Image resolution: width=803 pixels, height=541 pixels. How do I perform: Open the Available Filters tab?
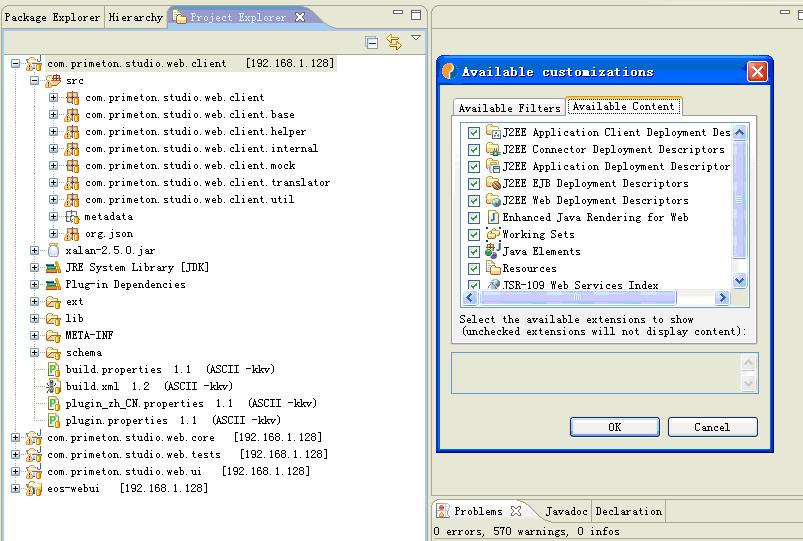point(510,108)
